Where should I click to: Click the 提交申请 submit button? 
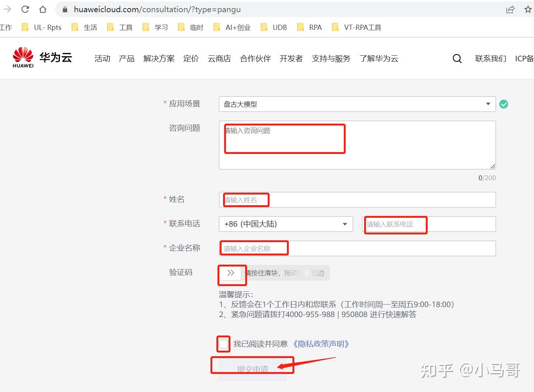pyautogui.click(x=252, y=368)
